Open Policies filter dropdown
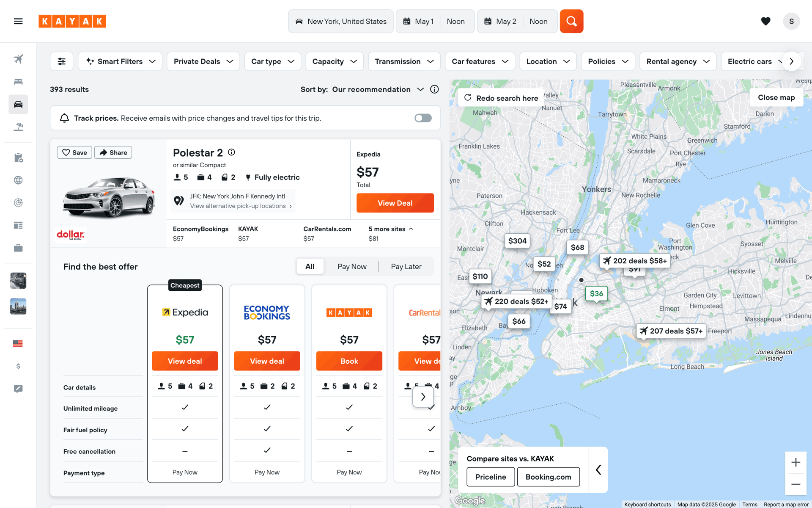The height and width of the screenshot is (508, 812). pos(608,61)
